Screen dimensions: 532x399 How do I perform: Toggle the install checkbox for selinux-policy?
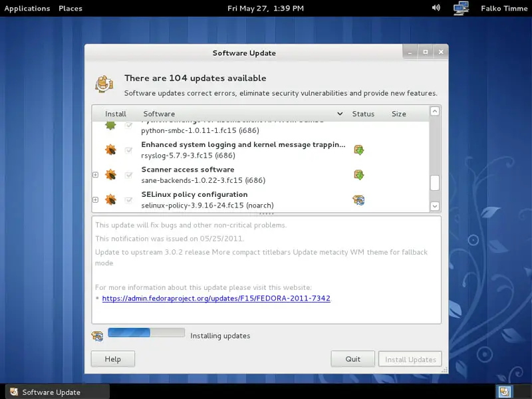[128, 200]
